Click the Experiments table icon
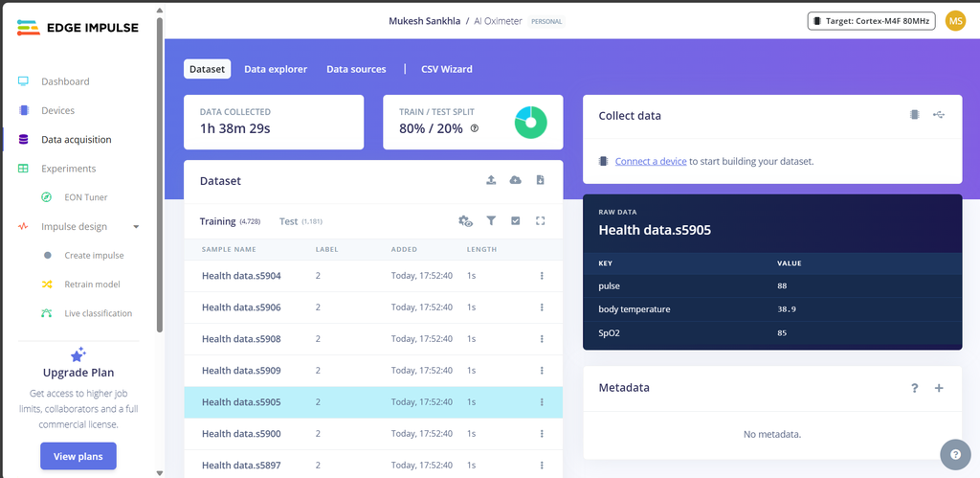Screen dimensions: 980x478 tap(23, 169)
